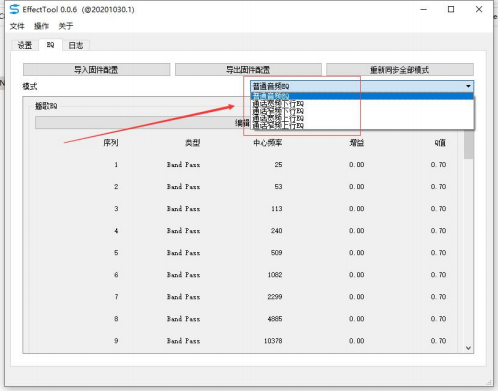Screen dimensions: 498x391
Task: Click sequence number 8 in the table
Action: [x=116, y=319]
